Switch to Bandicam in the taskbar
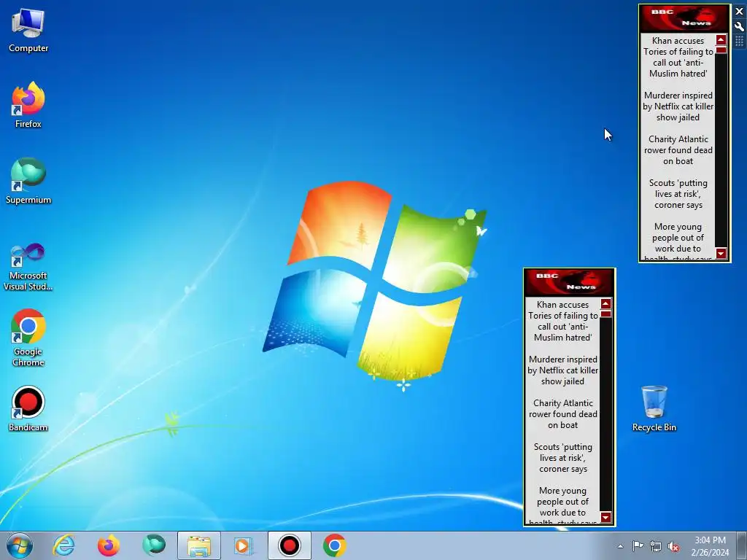The height and width of the screenshot is (560, 747). [x=289, y=545]
